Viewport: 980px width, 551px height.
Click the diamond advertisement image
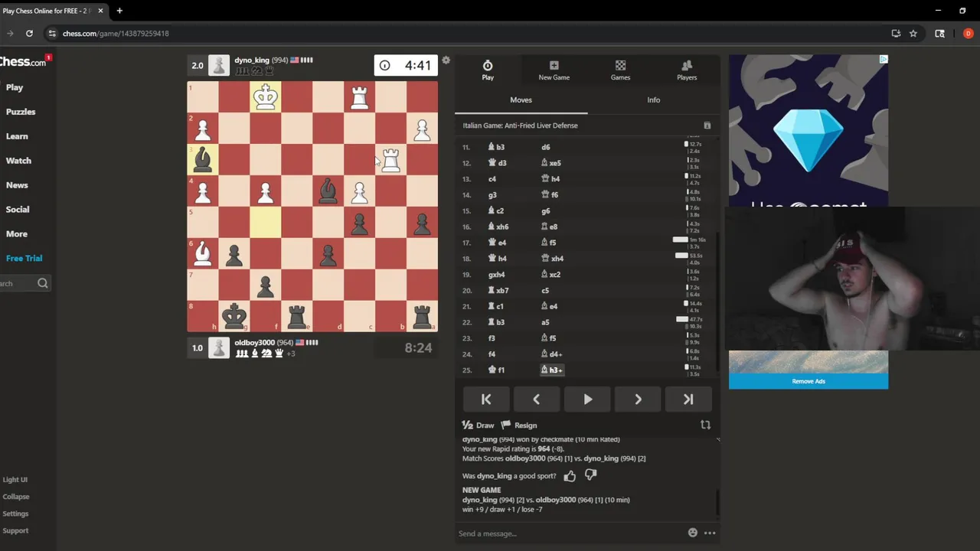click(x=808, y=130)
